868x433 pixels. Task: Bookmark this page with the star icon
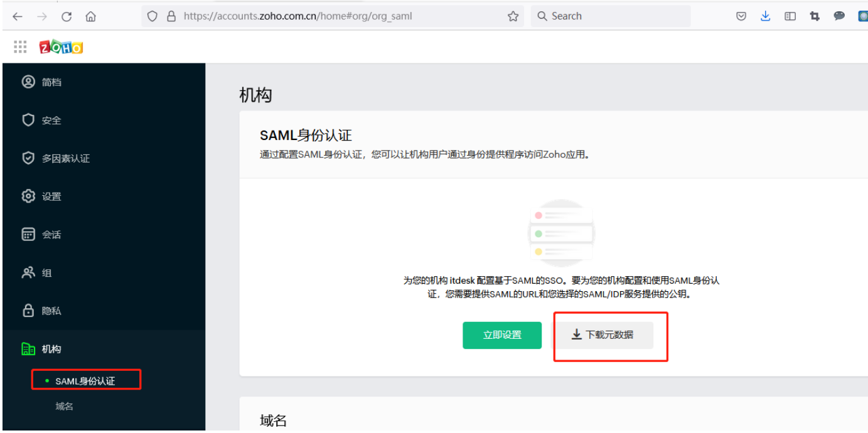click(513, 16)
